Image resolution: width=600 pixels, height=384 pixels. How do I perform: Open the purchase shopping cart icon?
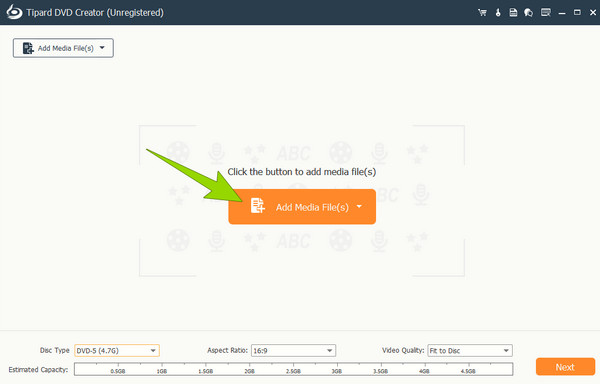[482, 13]
